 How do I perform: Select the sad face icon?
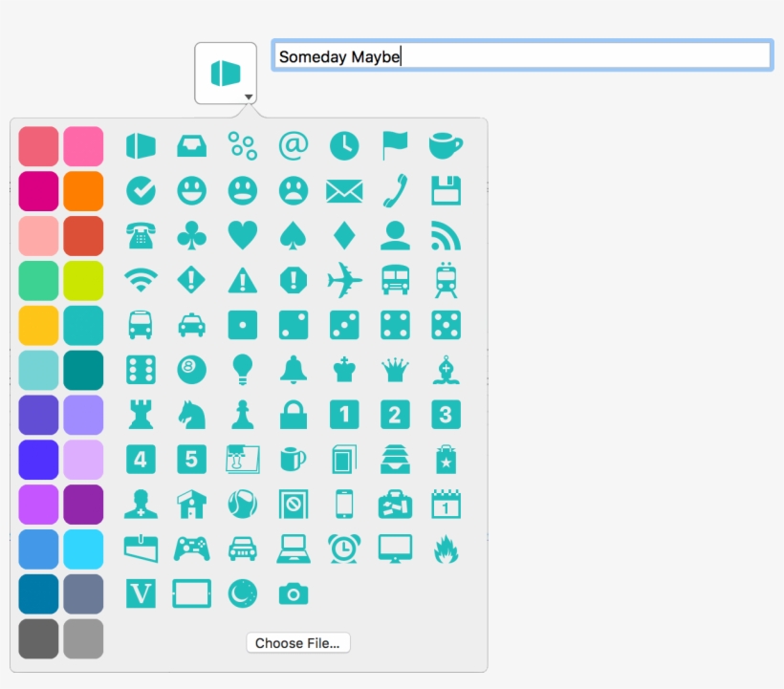point(294,190)
